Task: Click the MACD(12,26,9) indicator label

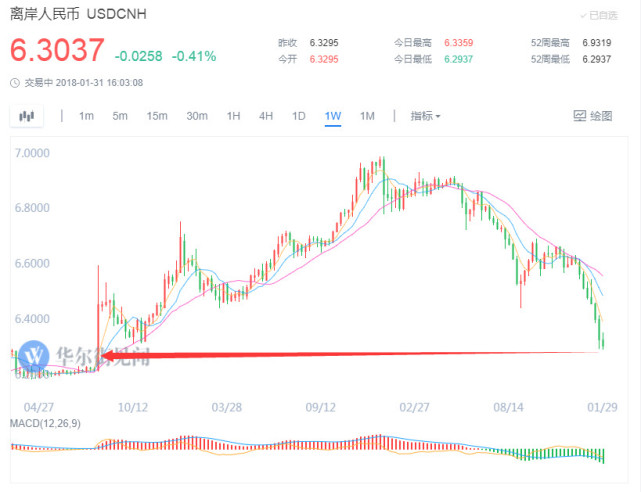Action: coord(45,423)
